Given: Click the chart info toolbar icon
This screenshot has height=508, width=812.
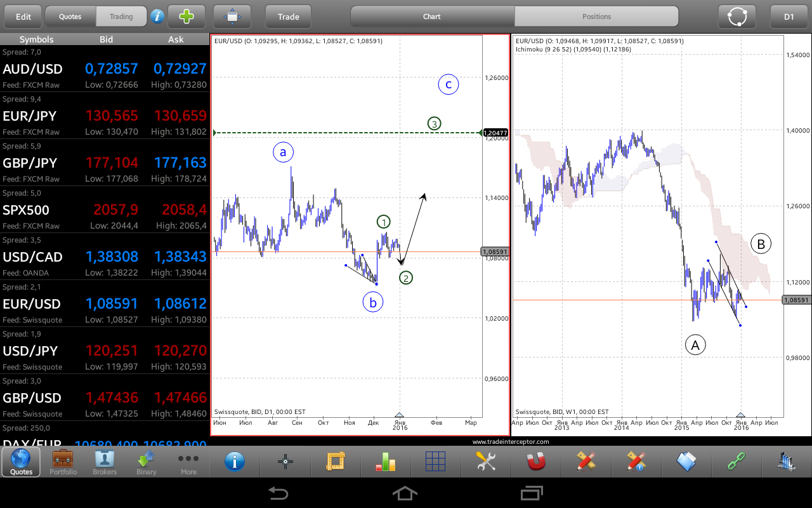Looking at the screenshot, I should (x=235, y=462).
